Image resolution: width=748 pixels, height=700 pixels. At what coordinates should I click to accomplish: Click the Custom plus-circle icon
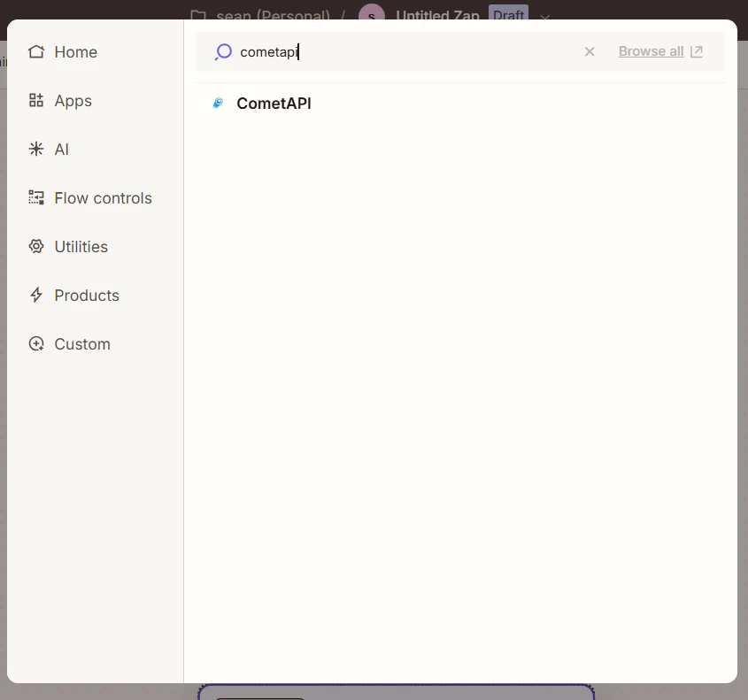(36, 343)
